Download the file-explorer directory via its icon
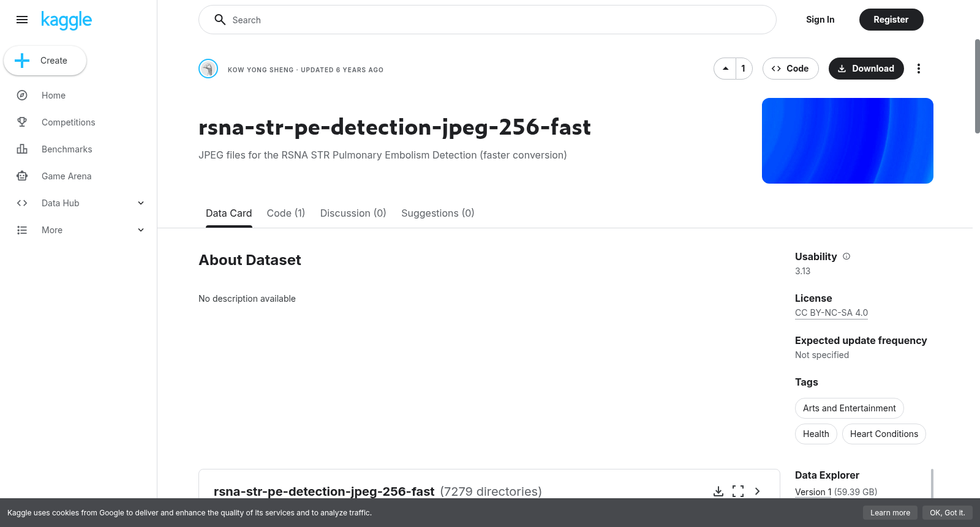Screen dimensions: 980x527 coord(718,491)
